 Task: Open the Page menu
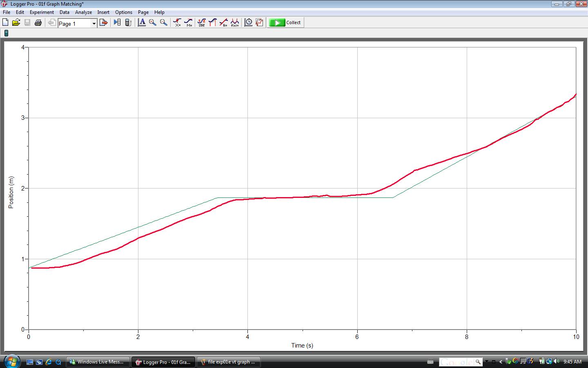pyautogui.click(x=143, y=12)
